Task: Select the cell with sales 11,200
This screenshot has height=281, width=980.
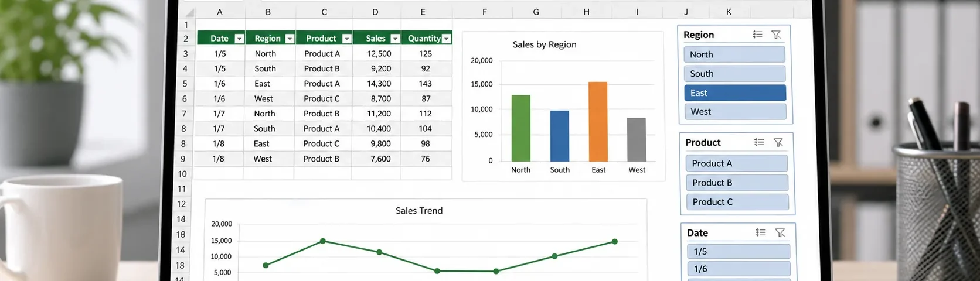Action: pos(376,114)
